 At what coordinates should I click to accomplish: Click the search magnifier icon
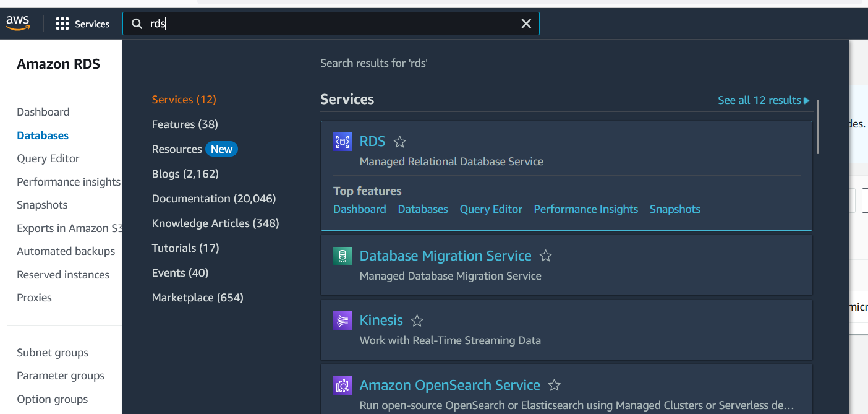137,24
